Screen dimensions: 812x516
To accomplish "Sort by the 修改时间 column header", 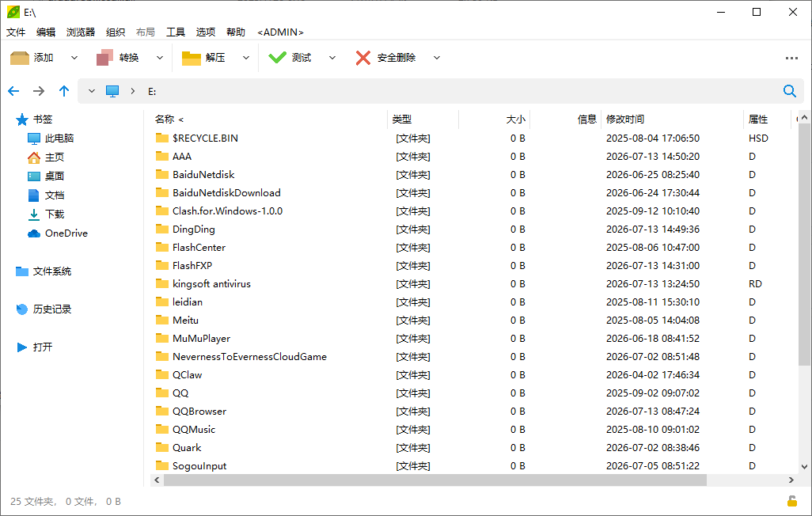I will pos(673,120).
